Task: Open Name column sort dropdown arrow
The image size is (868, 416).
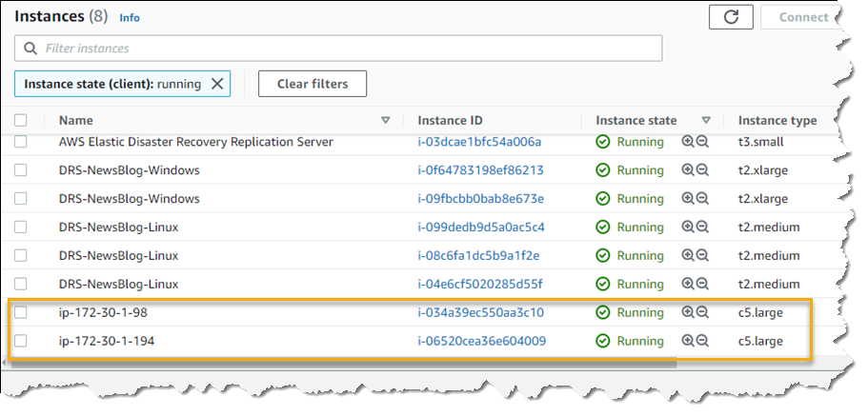Action: pos(386,120)
